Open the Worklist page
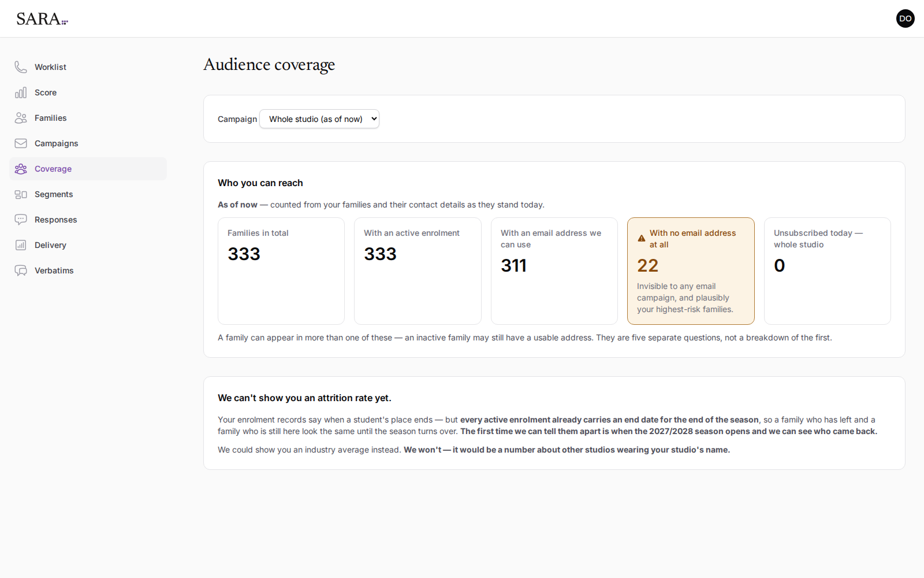 coord(88,67)
